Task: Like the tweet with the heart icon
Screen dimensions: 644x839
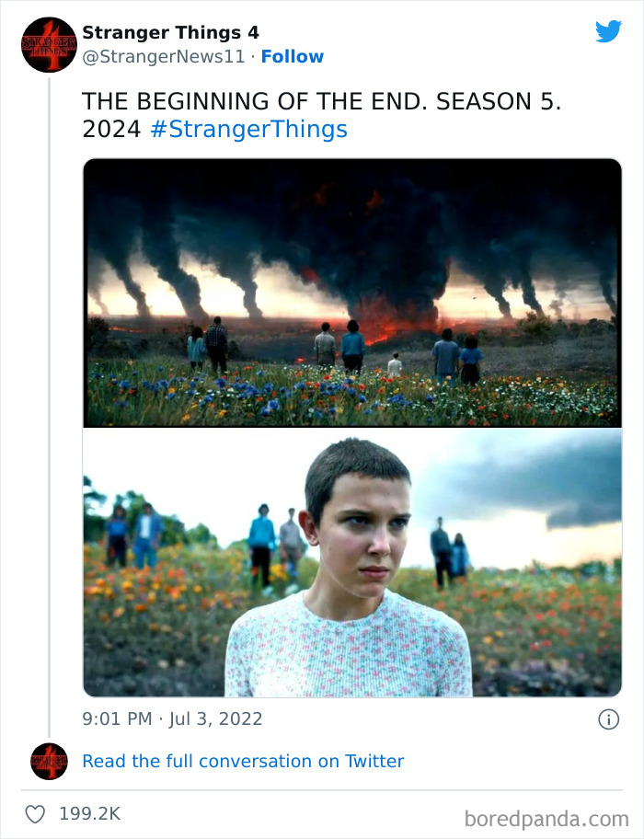Action: tap(35, 814)
